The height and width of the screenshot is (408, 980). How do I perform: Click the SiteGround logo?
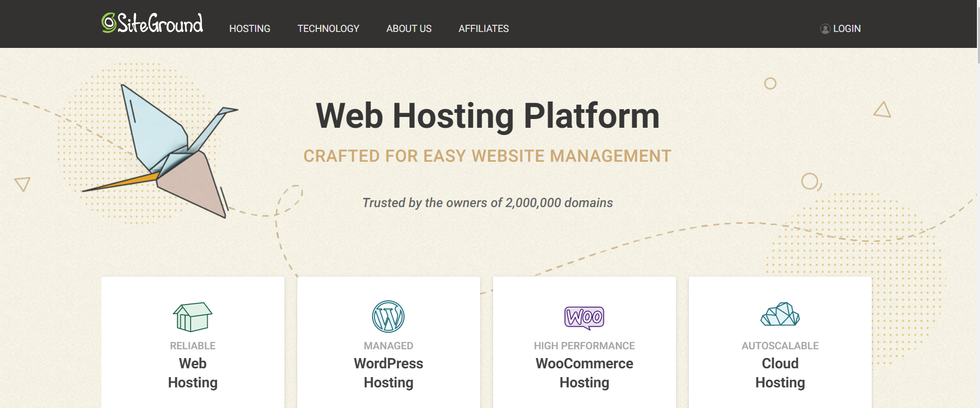coord(152,23)
